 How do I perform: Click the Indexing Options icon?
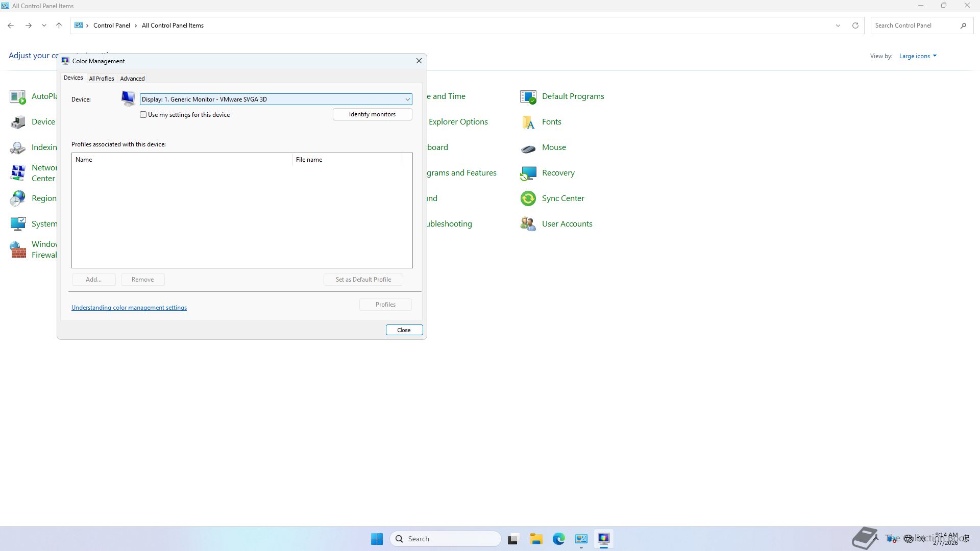[18, 147]
